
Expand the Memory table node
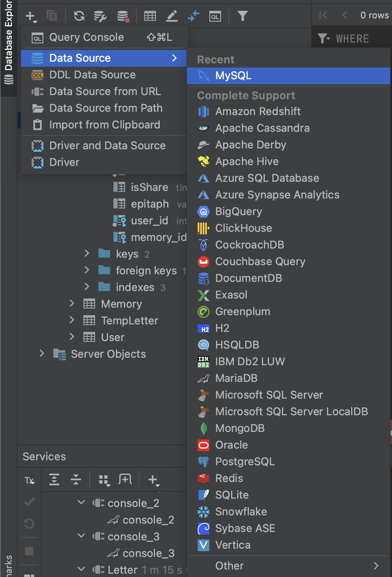72,303
